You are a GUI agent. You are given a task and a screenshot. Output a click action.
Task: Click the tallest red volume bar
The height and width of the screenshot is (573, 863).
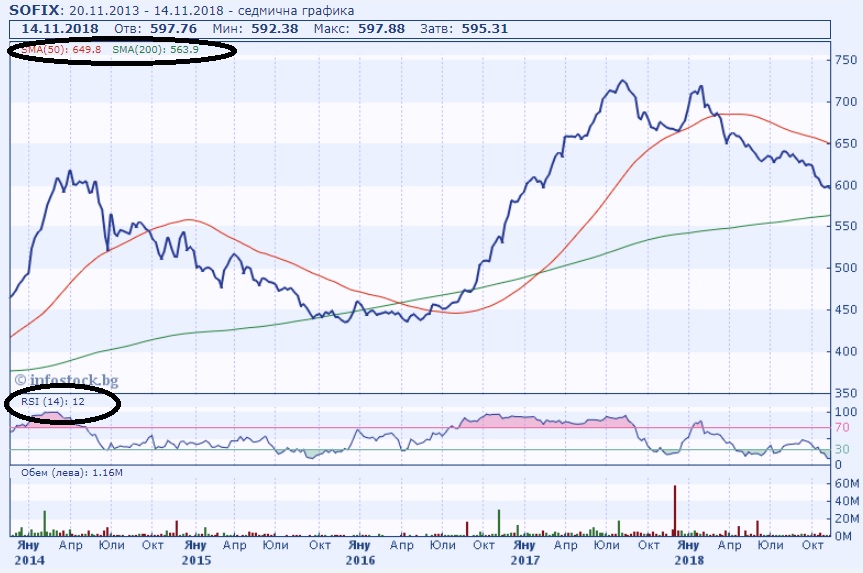click(x=675, y=510)
